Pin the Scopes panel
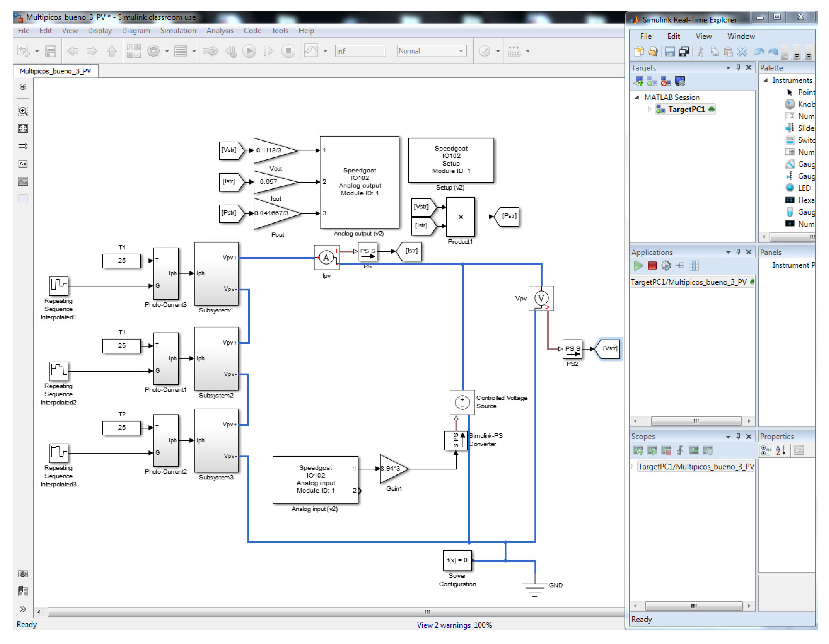829x644 pixels. [738, 436]
